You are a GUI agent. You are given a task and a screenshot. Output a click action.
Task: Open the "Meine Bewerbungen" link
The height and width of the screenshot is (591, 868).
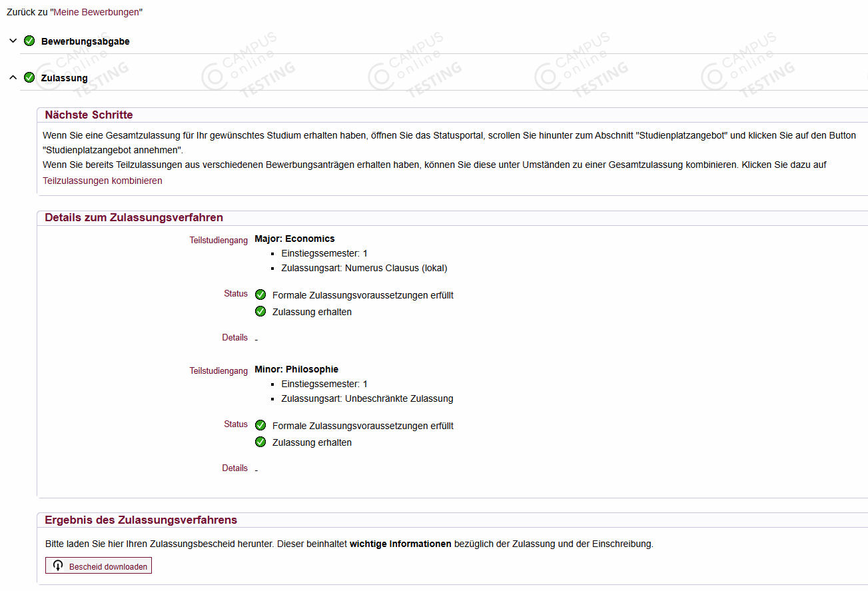96,12
